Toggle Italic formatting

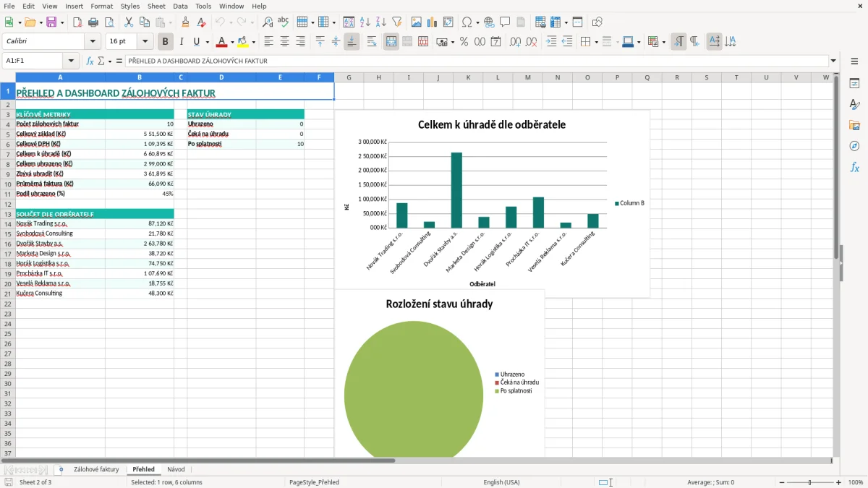click(182, 42)
